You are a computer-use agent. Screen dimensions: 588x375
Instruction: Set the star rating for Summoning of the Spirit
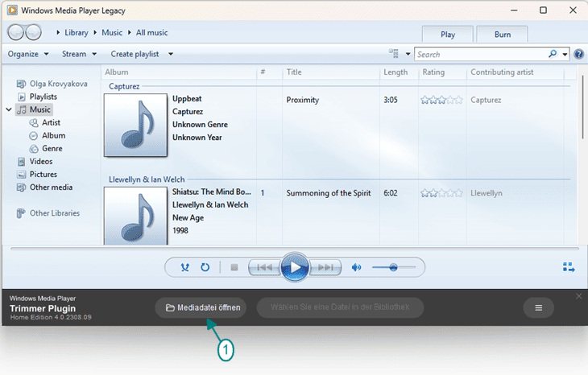[441, 193]
